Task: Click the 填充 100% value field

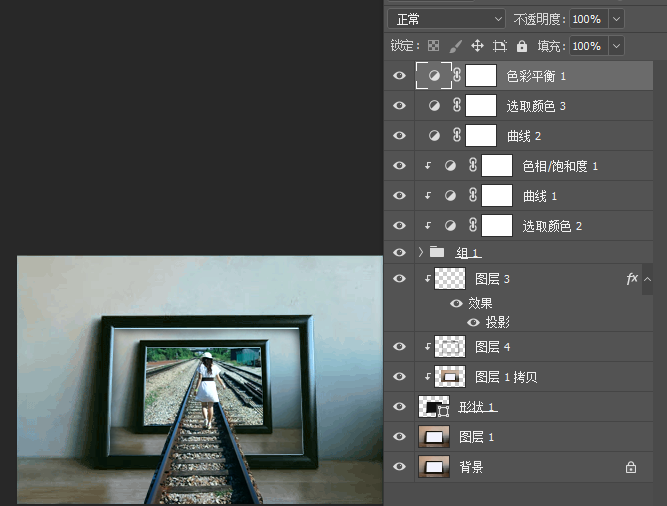Action: click(x=589, y=46)
